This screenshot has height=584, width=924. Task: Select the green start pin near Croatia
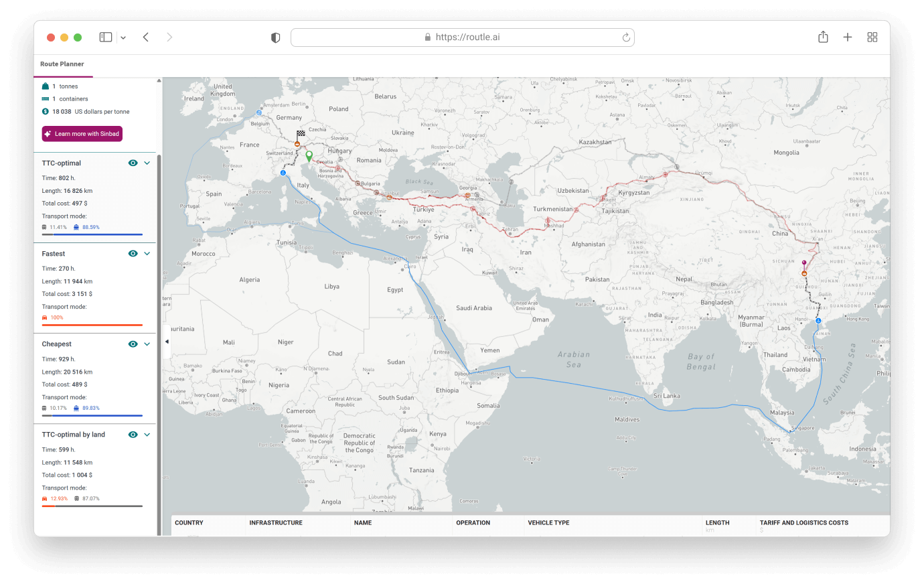[309, 156]
